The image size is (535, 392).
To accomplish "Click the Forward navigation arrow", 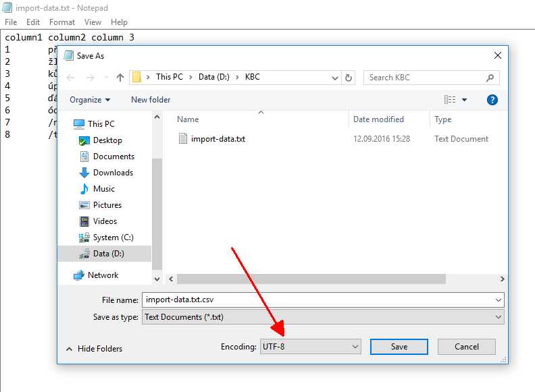I will [90, 78].
